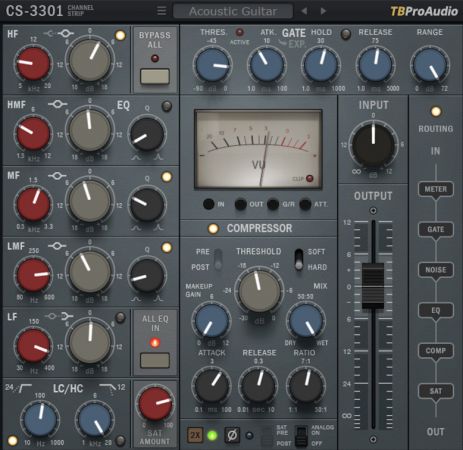
Task: Click the small circle below the output fader
Action: (373, 439)
